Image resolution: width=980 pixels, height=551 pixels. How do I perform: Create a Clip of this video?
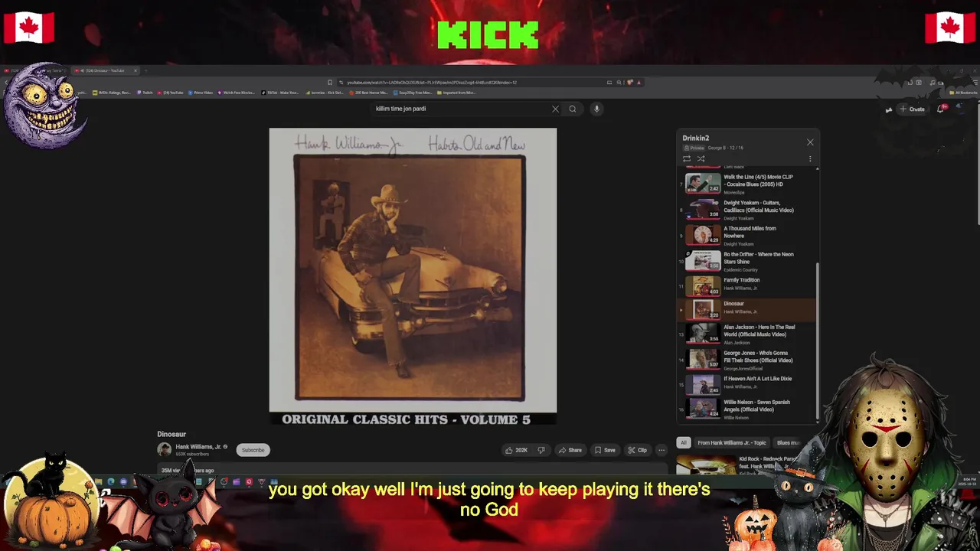pyautogui.click(x=637, y=450)
